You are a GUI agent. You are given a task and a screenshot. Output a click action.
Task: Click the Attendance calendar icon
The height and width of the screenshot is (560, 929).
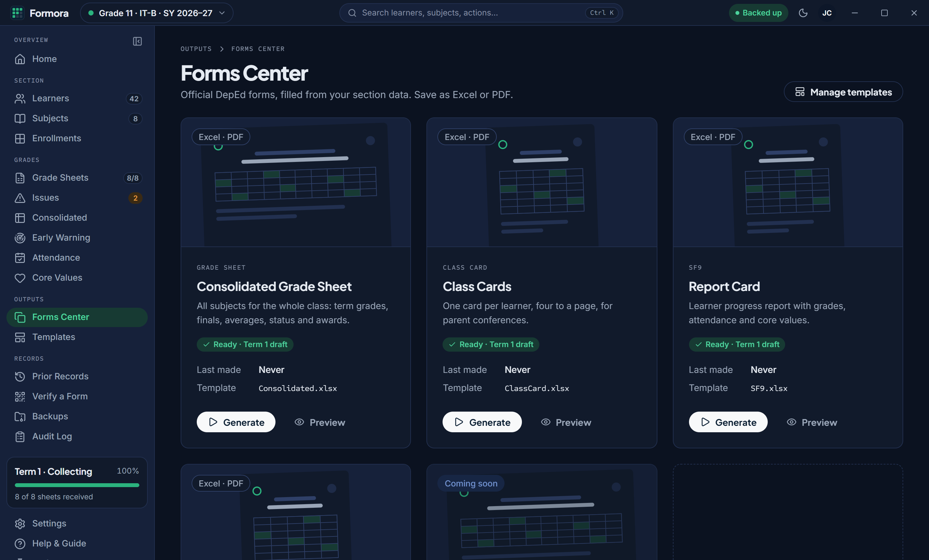(20, 257)
